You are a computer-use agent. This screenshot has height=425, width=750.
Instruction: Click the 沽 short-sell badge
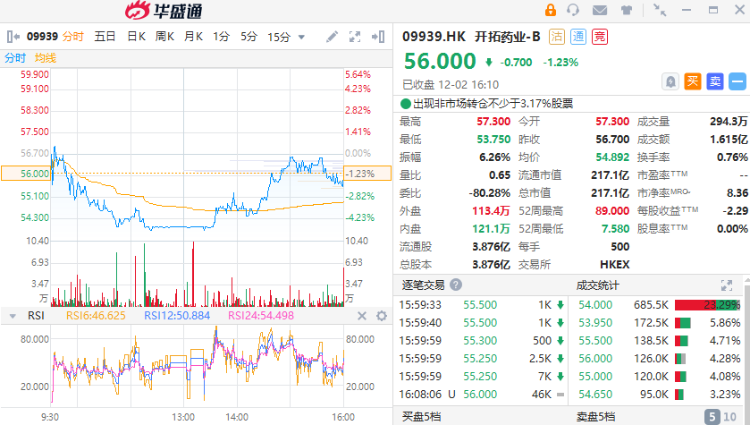pos(556,37)
